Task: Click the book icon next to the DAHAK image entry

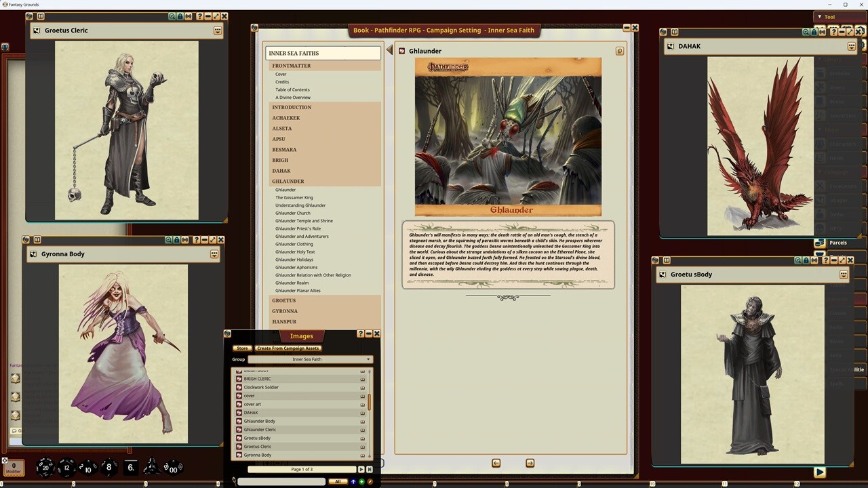Action: tap(362, 412)
